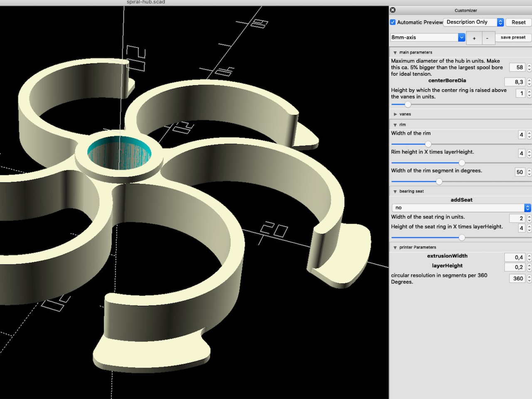Click stepper arrows for Rim height
Viewport: 532px width, 399px height.
pos(529,153)
